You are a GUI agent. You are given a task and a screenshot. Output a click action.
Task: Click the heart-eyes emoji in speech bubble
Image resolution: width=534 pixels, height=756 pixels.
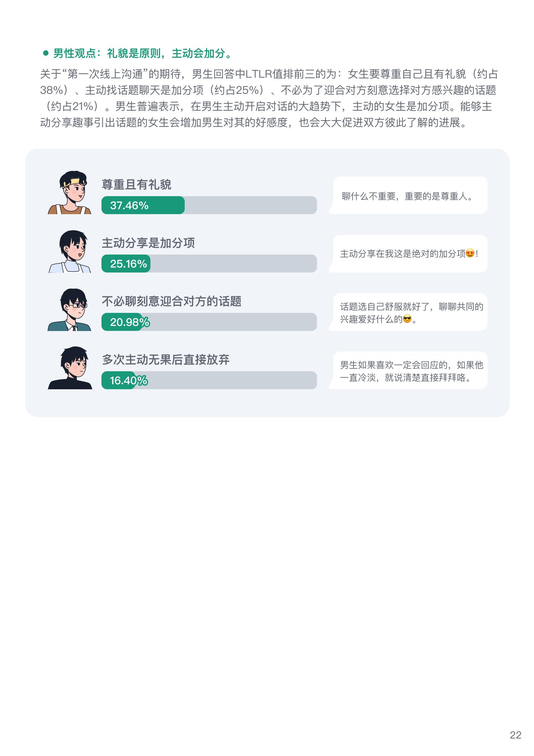(470, 253)
